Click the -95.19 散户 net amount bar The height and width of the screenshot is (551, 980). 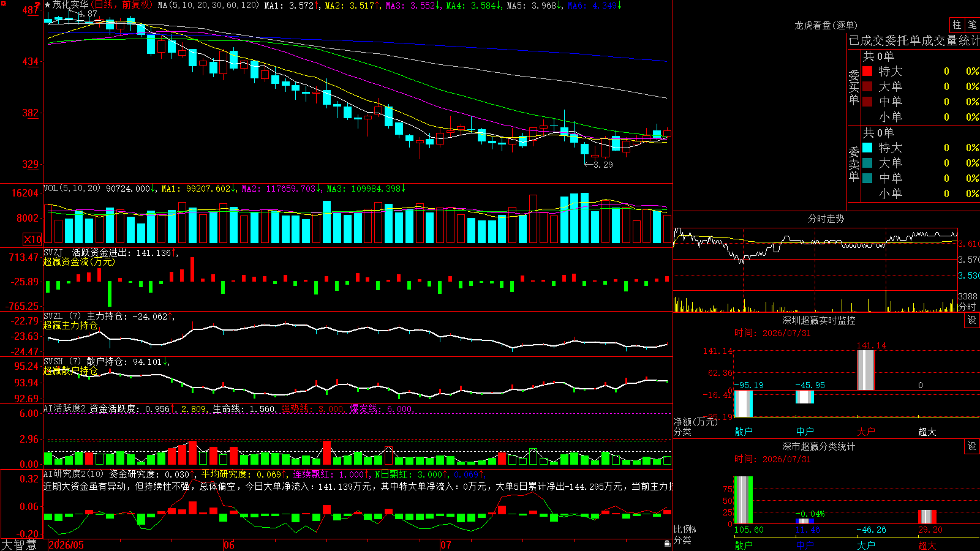click(744, 403)
